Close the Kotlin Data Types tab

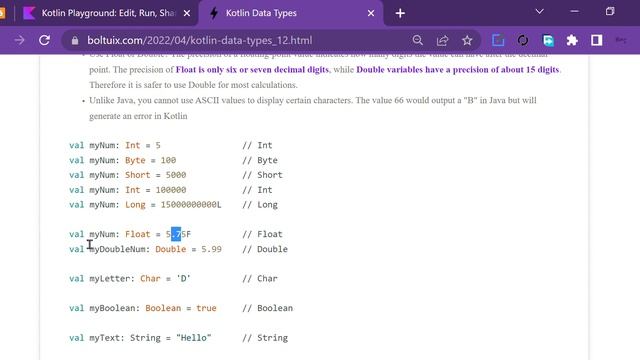coord(371,13)
